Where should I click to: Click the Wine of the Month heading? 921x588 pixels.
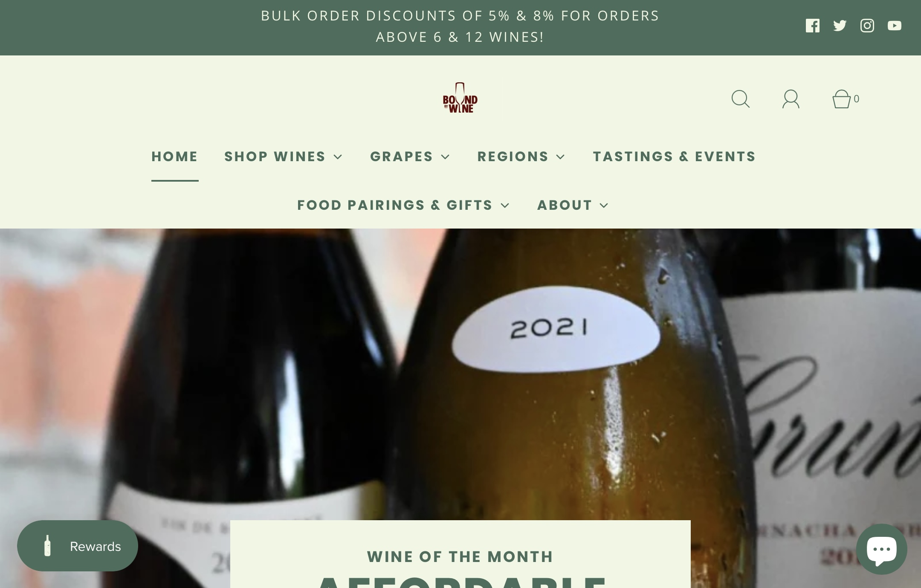[460, 556]
